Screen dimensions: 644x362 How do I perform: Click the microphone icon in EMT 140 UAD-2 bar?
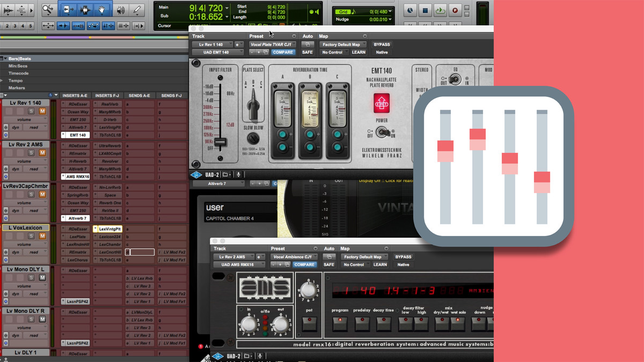(239, 175)
